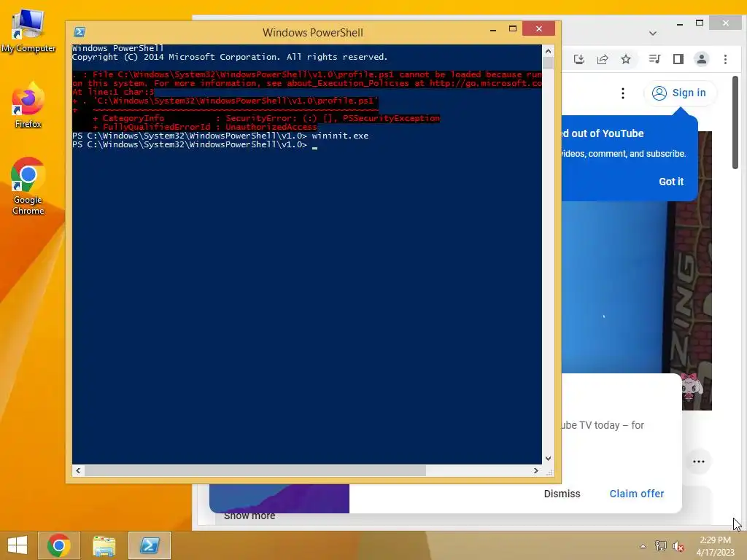Open network status tray icon
The width and height of the screenshot is (747, 560).
tap(661, 546)
